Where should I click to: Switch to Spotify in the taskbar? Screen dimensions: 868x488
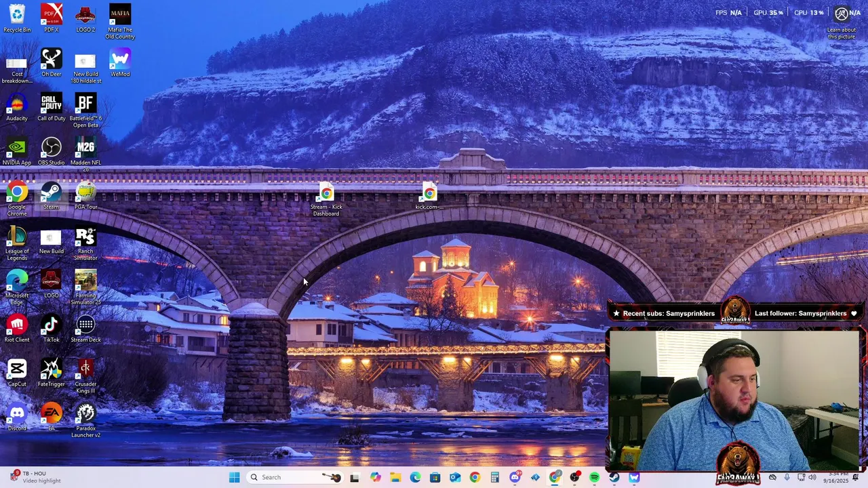(595, 477)
